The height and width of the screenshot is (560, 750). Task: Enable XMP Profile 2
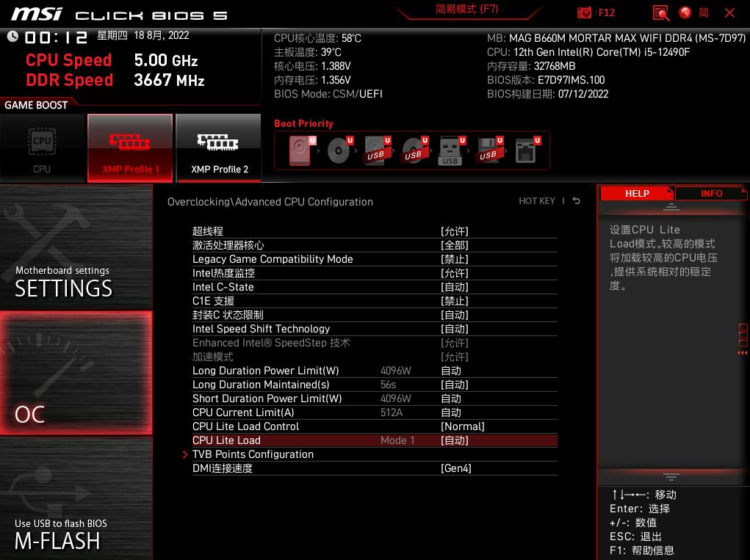click(x=218, y=147)
